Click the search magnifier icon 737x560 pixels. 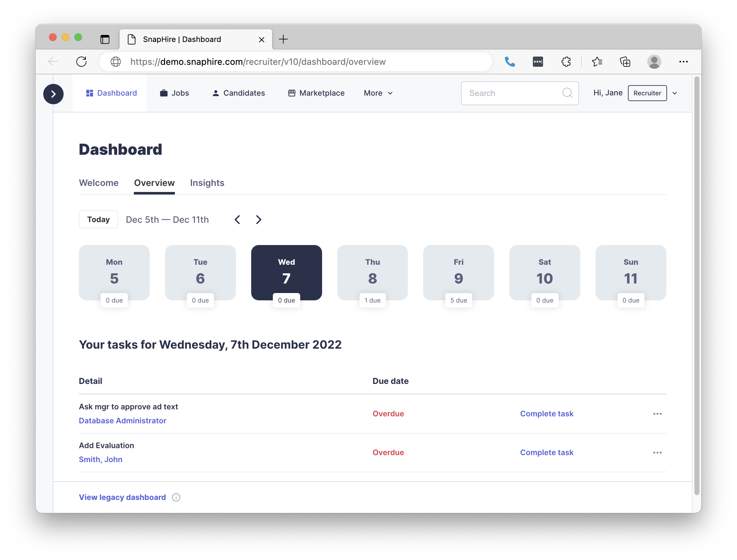pyautogui.click(x=567, y=93)
